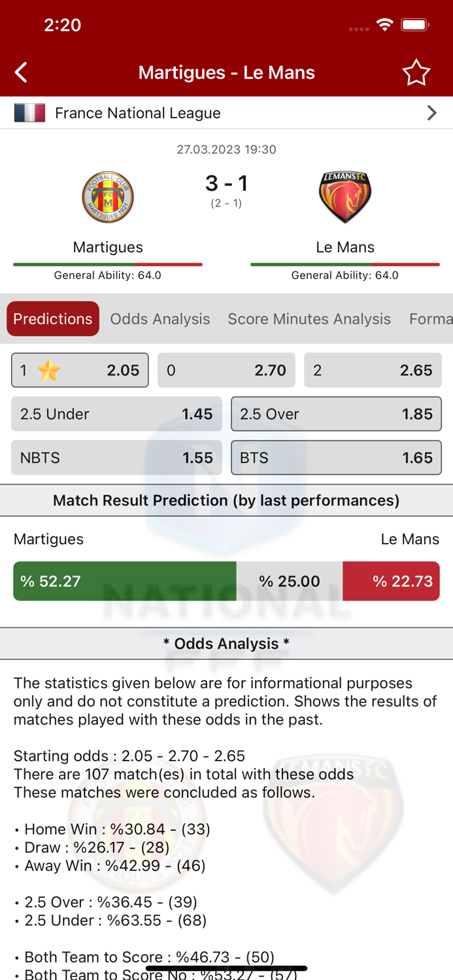Tap the battery status icon

(415, 25)
